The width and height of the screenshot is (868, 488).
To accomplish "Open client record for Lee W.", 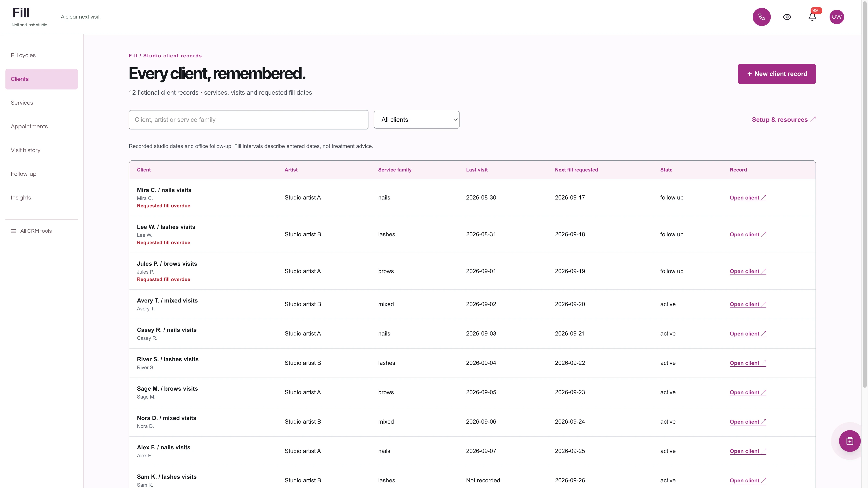I will tap(748, 235).
